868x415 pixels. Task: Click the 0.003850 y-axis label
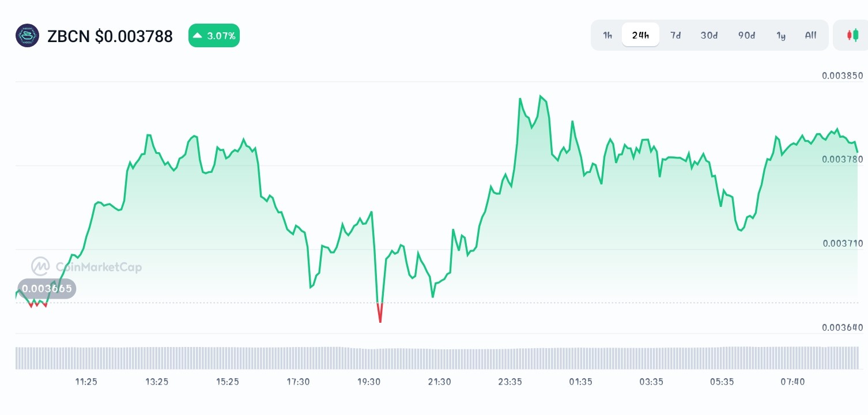(x=843, y=76)
